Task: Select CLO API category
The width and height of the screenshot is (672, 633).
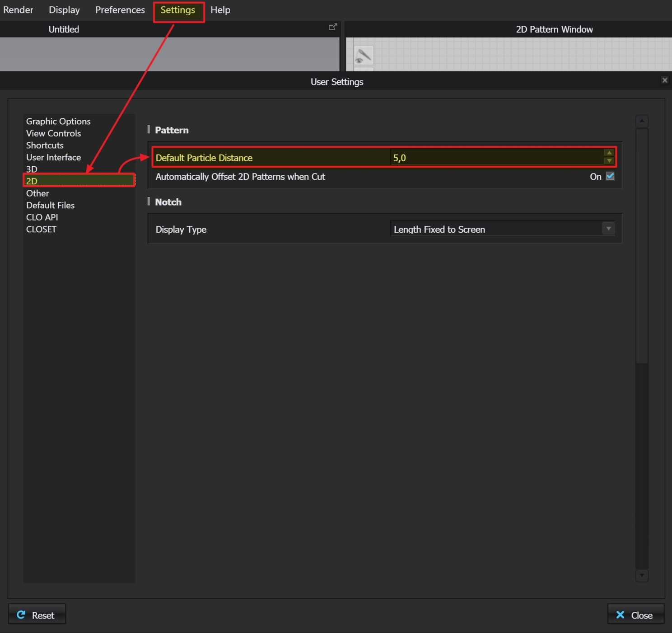Action: tap(42, 217)
